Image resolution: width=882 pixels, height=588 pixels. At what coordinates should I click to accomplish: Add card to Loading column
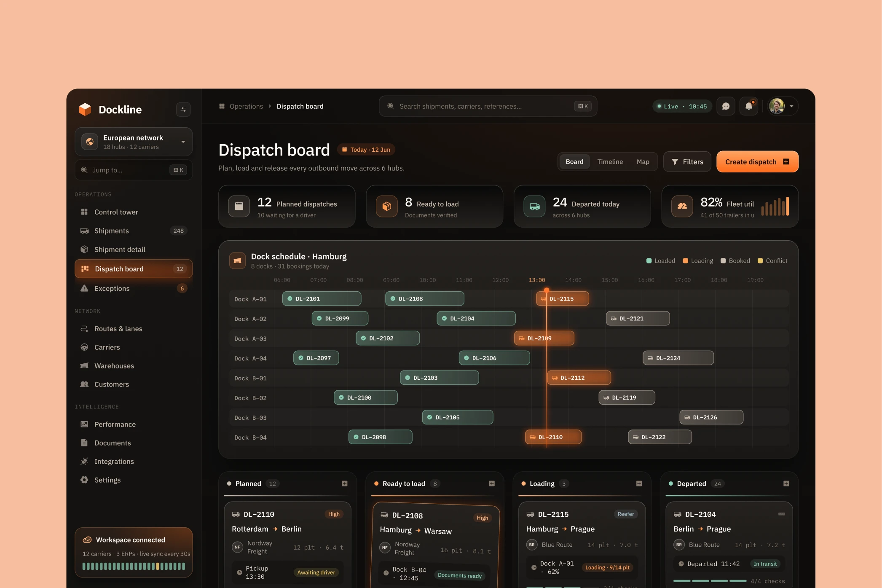click(x=639, y=483)
